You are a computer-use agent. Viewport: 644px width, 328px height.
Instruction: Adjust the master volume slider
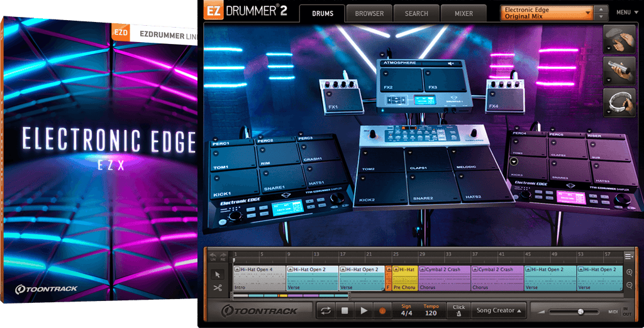click(x=580, y=312)
